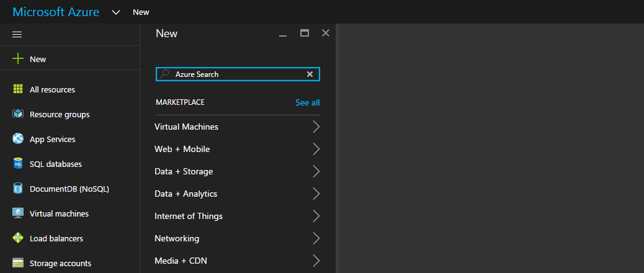Expand Networking category chevron
Image resolution: width=644 pixels, height=273 pixels.
pos(316,238)
